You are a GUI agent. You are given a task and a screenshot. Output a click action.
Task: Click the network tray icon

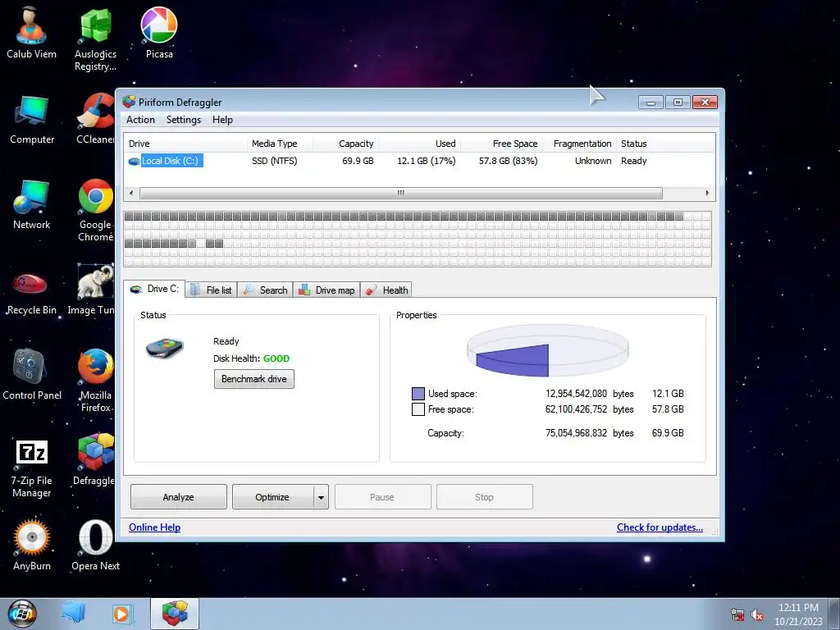click(737, 615)
